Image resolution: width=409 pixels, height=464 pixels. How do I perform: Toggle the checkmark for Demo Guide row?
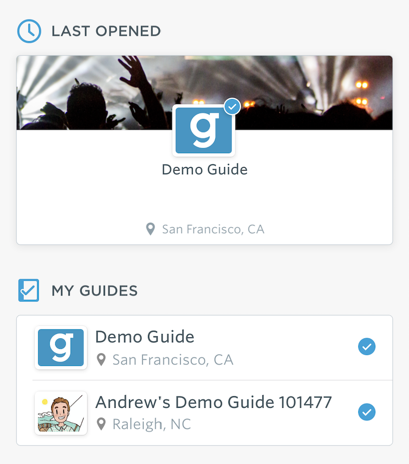[367, 347]
